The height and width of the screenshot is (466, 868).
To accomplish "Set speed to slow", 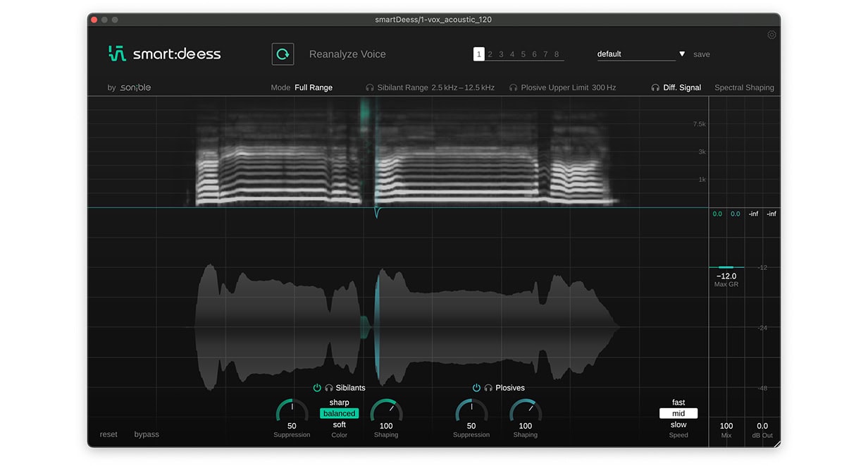I will [x=678, y=424].
